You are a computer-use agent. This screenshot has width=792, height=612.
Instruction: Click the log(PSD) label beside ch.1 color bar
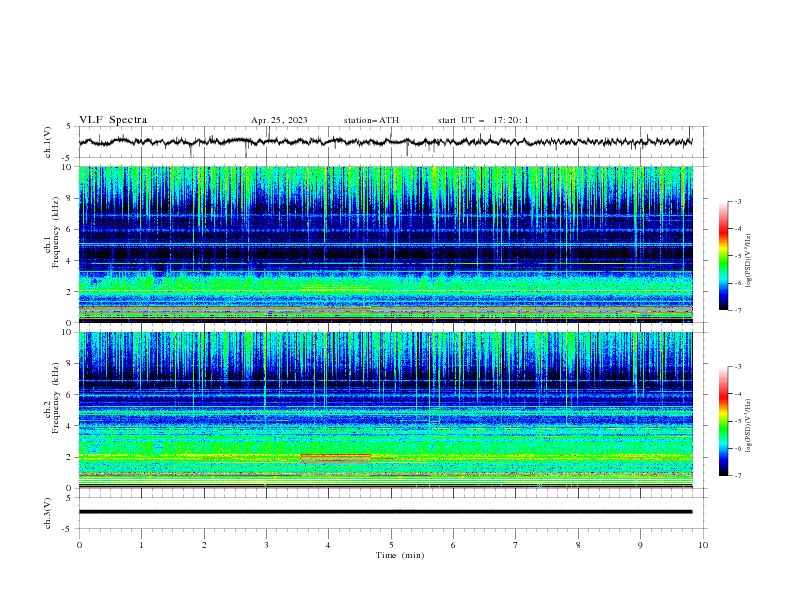point(748,261)
